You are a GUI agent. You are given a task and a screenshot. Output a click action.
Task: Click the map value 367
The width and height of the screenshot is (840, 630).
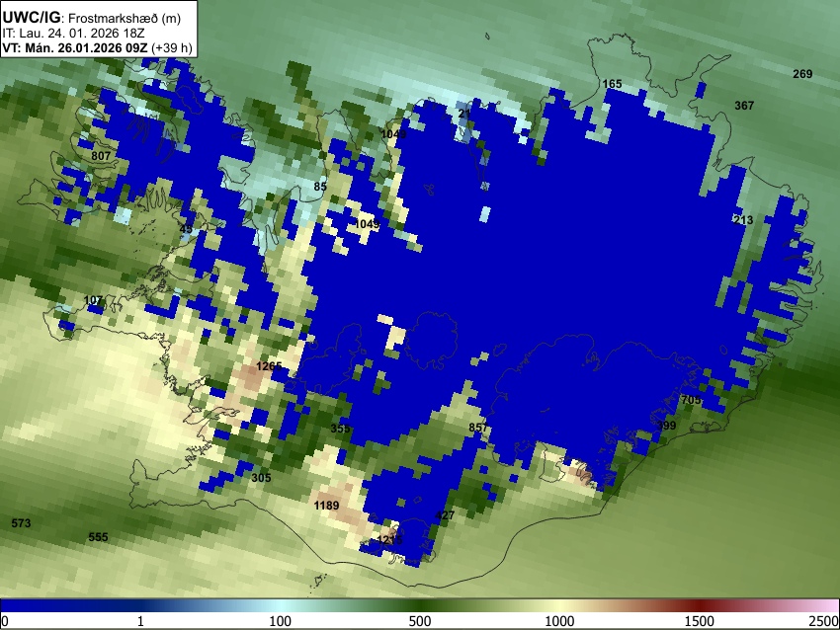tap(744, 106)
